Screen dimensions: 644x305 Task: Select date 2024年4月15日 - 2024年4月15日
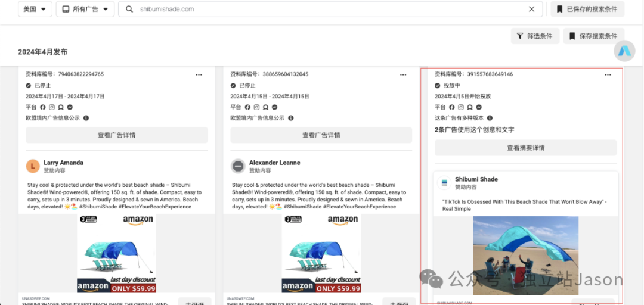[270, 97]
